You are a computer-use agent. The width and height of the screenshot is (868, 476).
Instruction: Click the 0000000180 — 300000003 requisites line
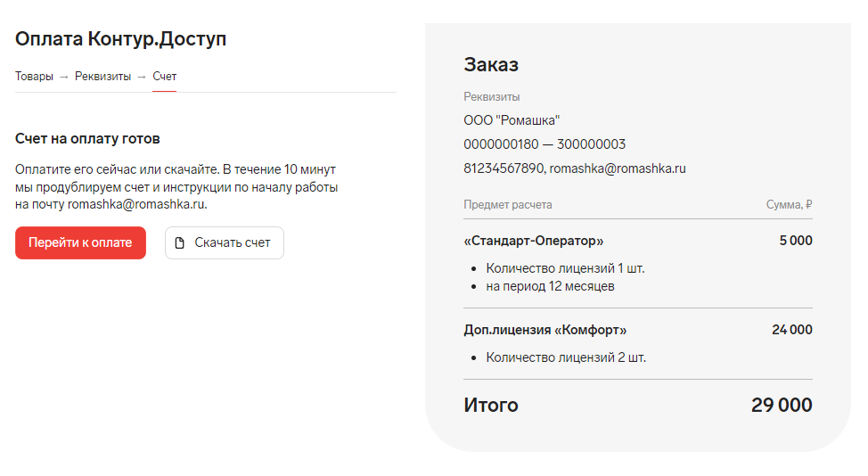(545, 144)
